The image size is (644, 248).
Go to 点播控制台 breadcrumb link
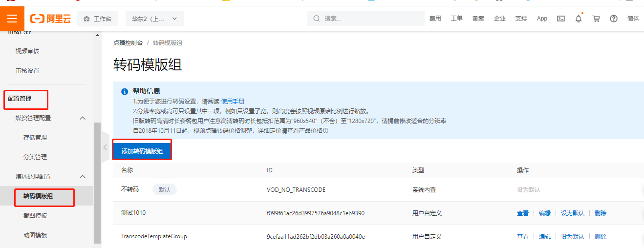pyautogui.click(x=128, y=43)
